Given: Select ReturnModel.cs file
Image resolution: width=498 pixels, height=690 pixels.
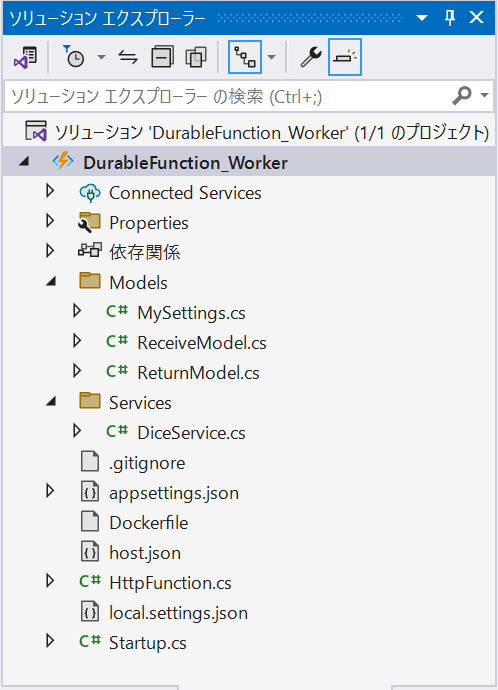Looking at the screenshot, I should pos(198,373).
